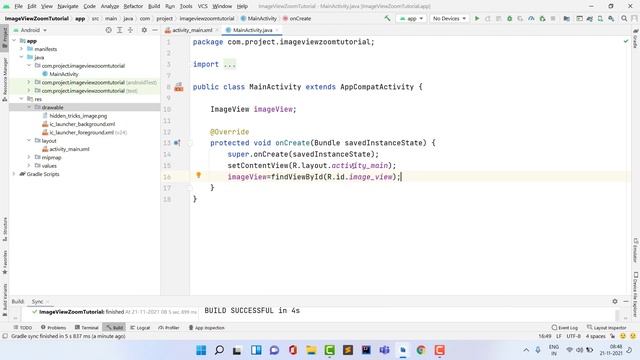Open the AVD Manager icon
Viewport: 640px width, 360px height.
click(x=600, y=18)
